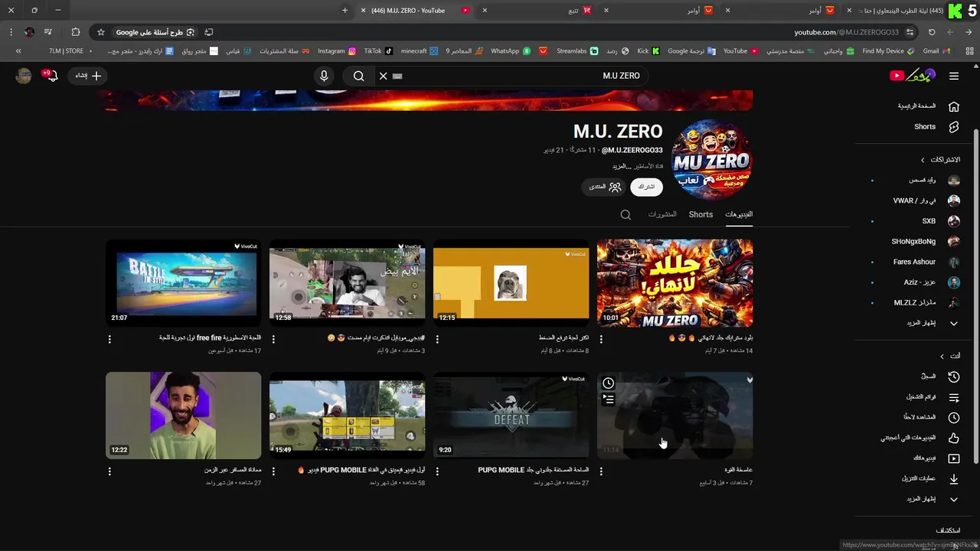Open the notifications bell
This screenshot has height=551, width=980.
point(51,76)
